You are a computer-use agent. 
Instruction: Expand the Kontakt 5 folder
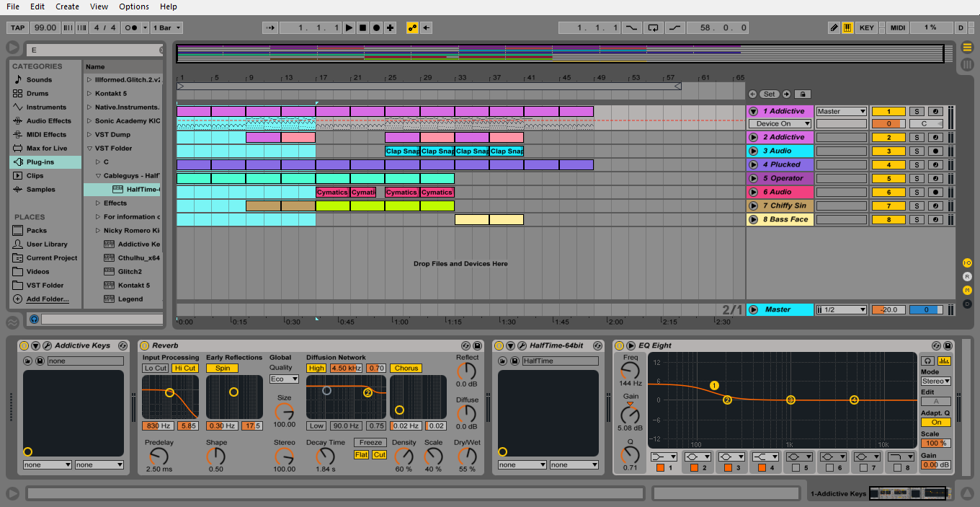click(89, 93)
